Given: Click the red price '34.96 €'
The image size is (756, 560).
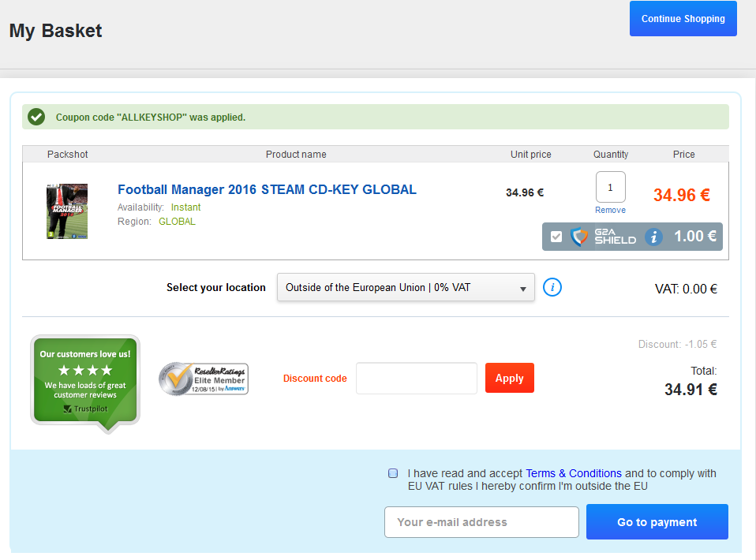Looking at the screenshot, I should [681, 195].
